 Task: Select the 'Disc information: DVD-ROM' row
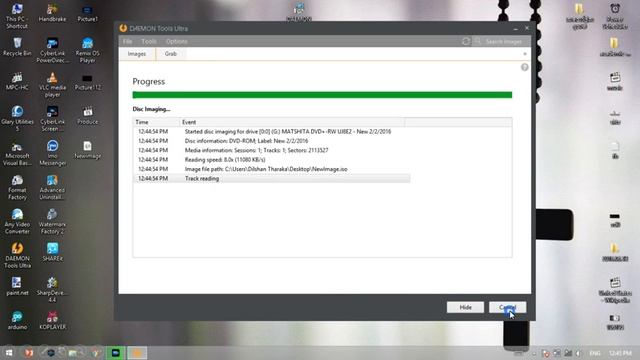(272, 141)
